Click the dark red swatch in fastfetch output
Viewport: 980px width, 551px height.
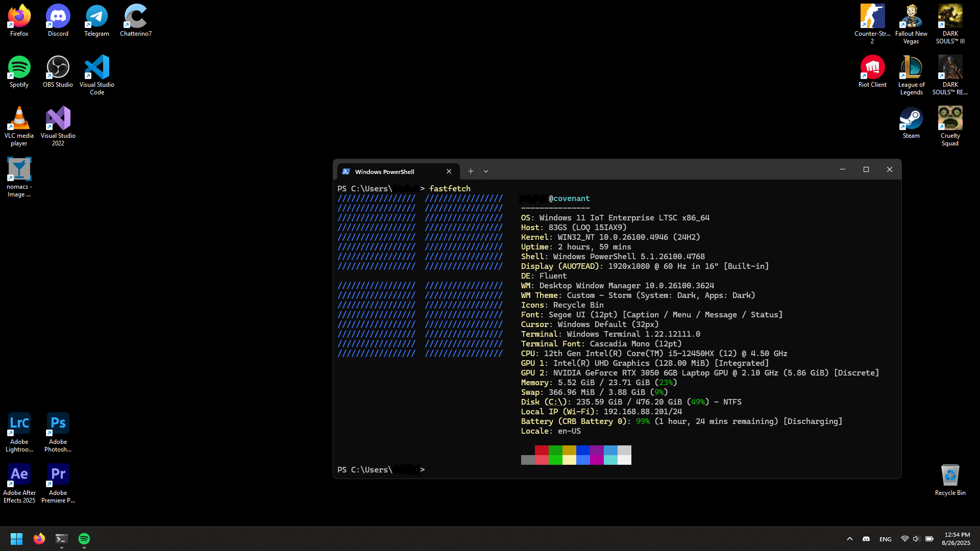pos(542,450)
